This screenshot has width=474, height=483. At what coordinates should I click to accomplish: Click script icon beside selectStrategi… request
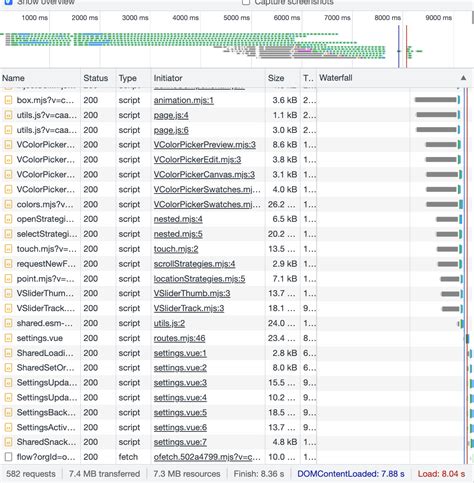click(8, 234)
